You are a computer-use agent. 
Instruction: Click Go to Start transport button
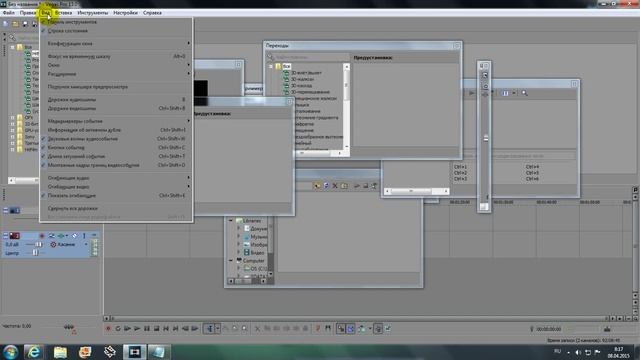pyautogui.click(x=166, y=329)
